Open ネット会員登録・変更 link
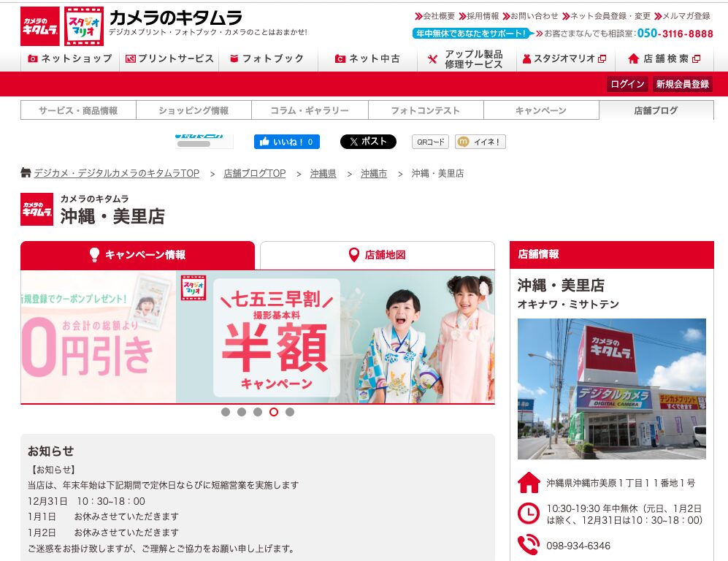 606,16
